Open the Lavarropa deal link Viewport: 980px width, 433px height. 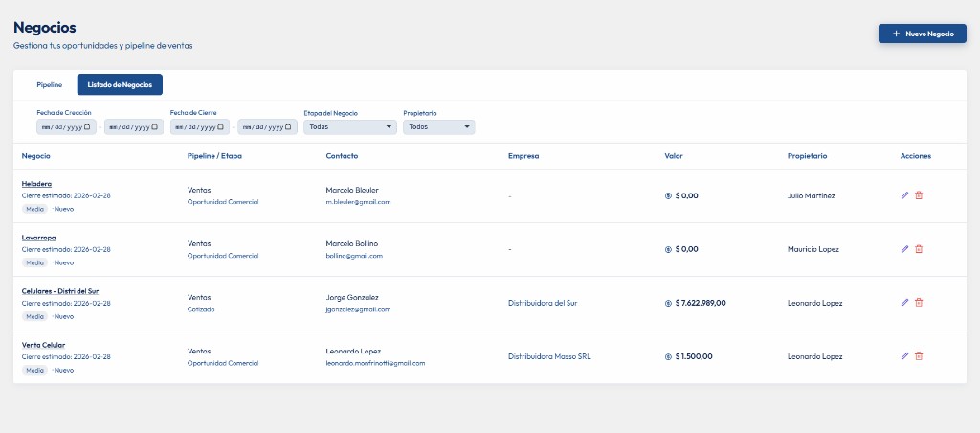(38, 238)
